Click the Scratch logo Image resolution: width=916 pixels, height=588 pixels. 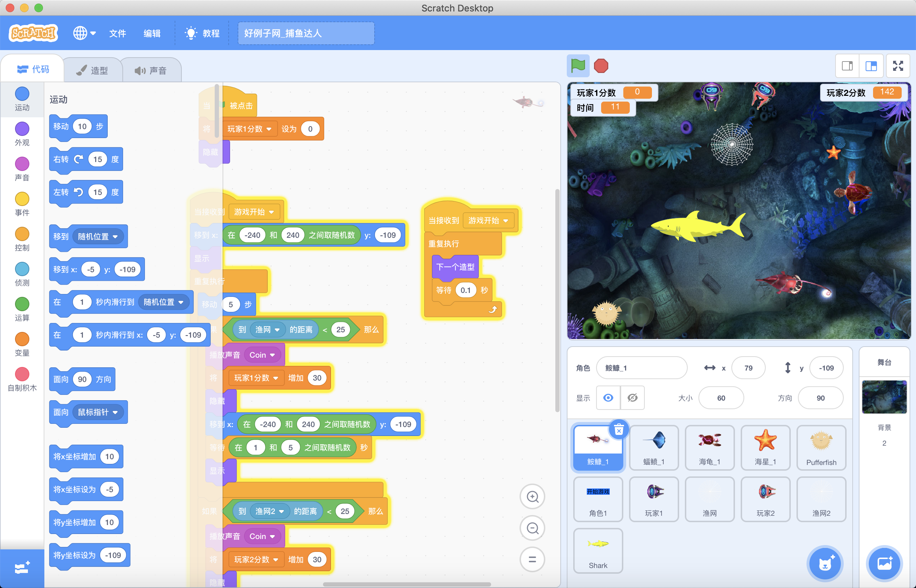click(x=33, y=33)
